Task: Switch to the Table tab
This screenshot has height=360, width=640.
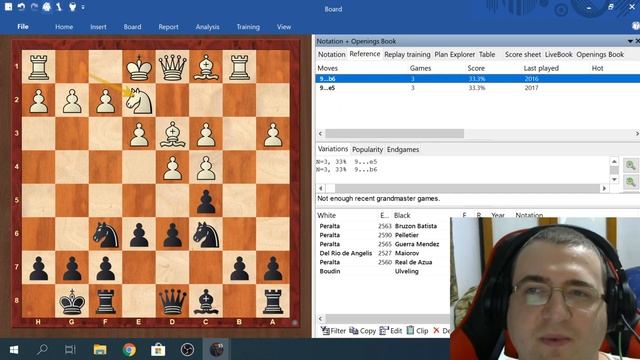Action: [x=487, y=54]
